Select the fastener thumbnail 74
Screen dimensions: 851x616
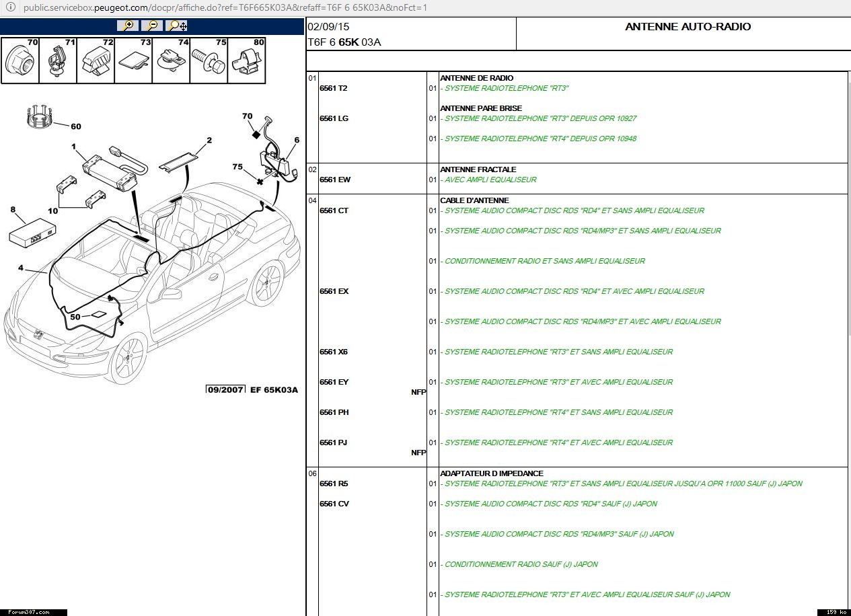(171, 61)
